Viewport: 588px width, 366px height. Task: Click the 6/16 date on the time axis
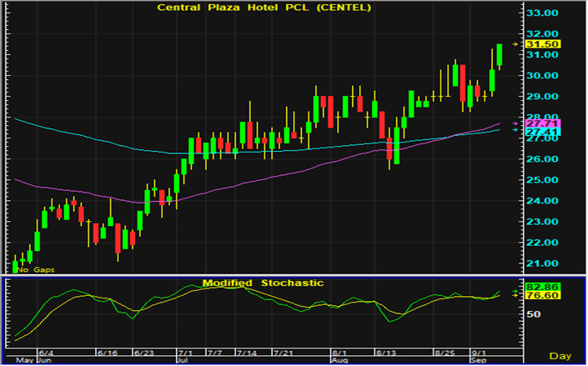pyautogui.click(x=108, y=353)
